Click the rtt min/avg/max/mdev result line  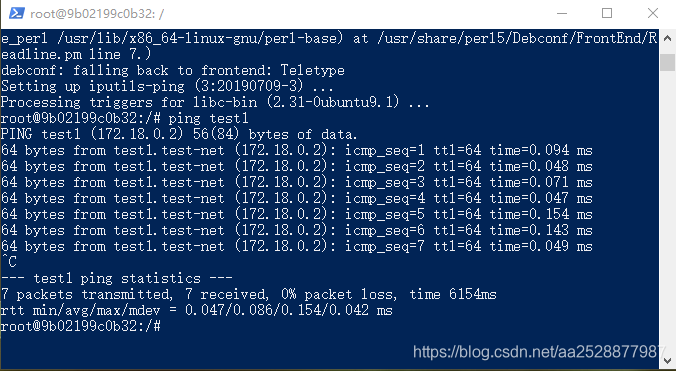click(x=197, y=310)
